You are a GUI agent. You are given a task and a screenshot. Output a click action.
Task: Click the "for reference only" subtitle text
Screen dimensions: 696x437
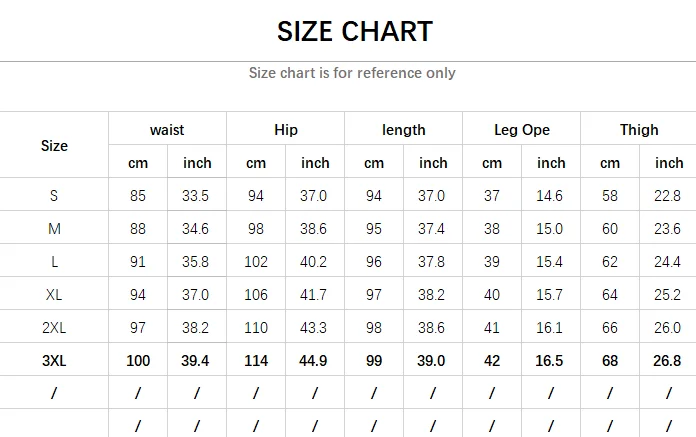point(352,73)
